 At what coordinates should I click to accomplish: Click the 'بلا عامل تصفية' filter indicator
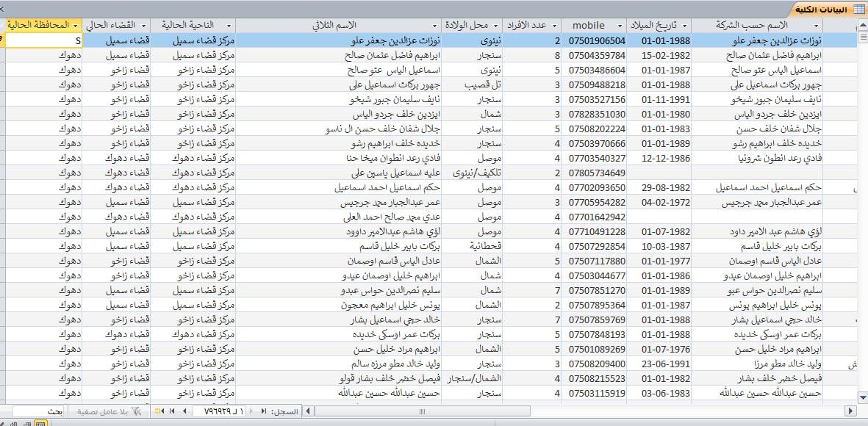click(x=109, y=411)
